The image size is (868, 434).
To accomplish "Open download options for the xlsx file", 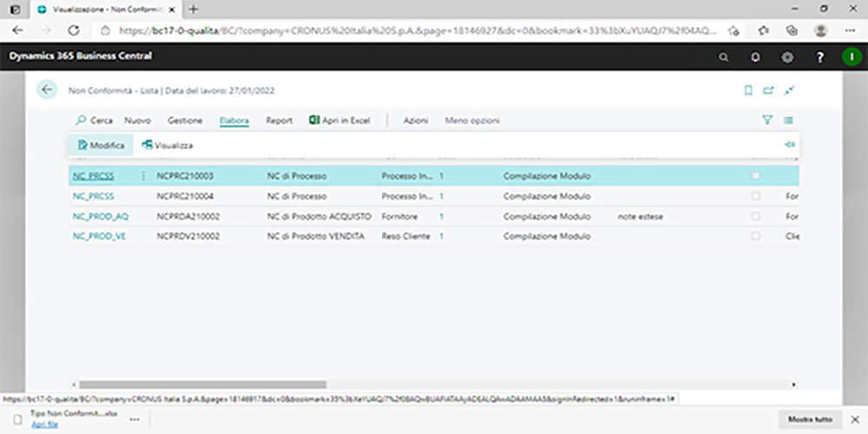I will [x=134, y=419].
